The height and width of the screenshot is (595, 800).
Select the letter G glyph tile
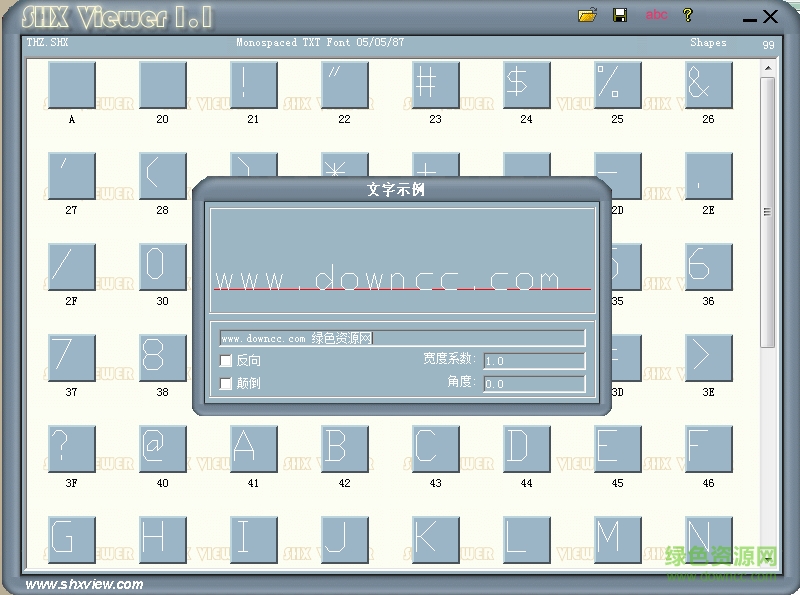click(x=72, y=539)
